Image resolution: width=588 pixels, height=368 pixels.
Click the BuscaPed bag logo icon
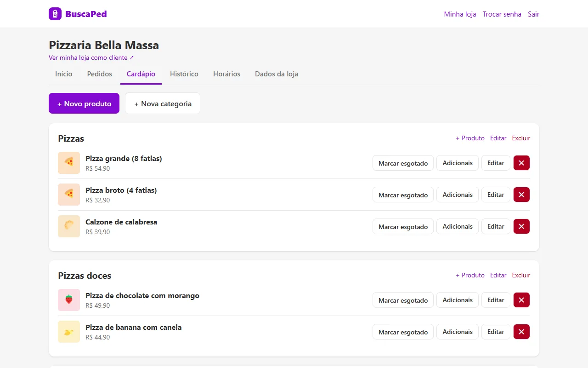click(x=55, y=14)
